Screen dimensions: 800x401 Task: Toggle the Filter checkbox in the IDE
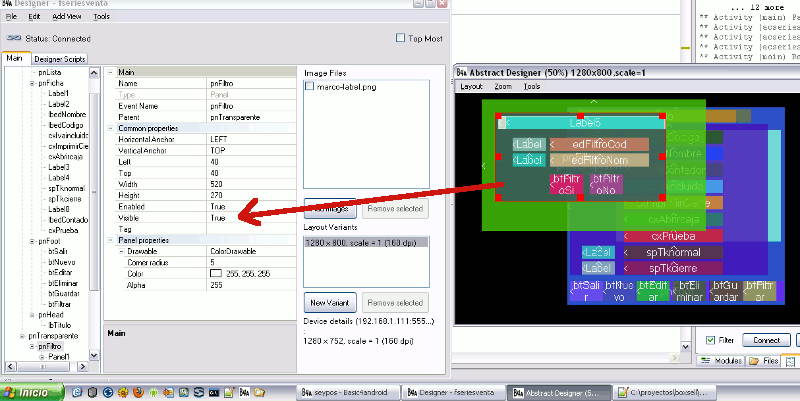[x=710, y=340]
